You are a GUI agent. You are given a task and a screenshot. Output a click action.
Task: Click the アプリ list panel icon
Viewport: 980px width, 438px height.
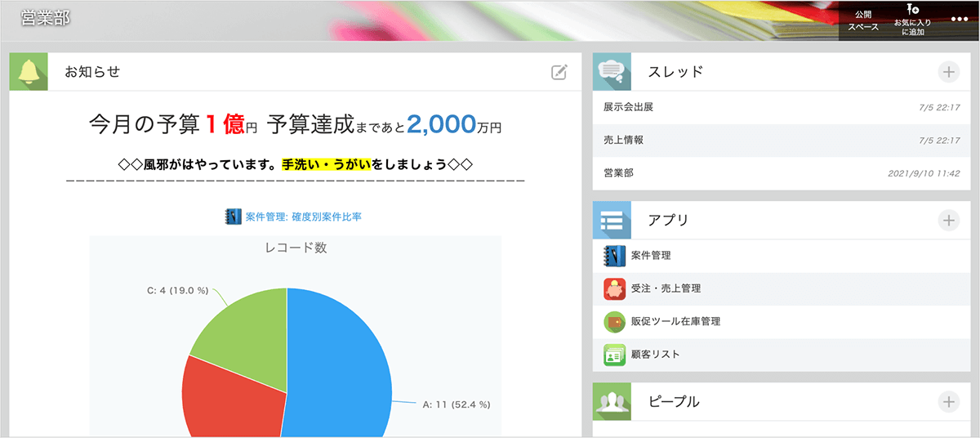pos(612,220)
